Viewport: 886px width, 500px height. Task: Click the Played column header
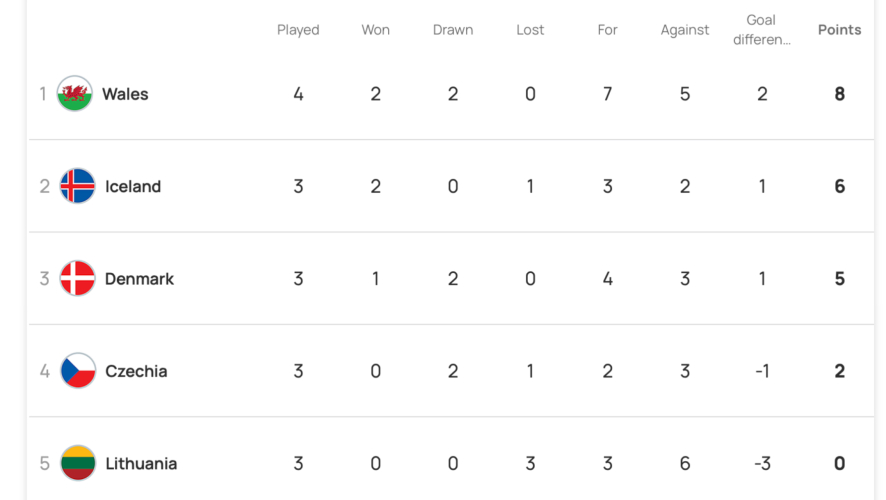click(x=298, y=30)
